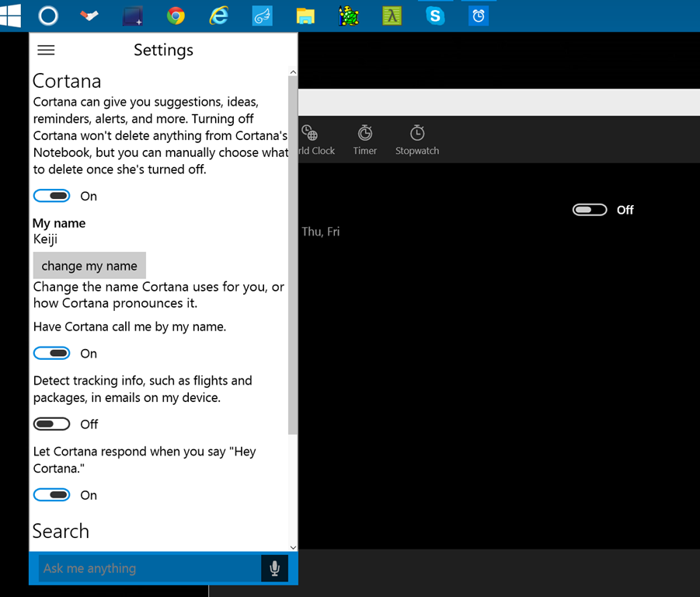The height and width of the screenshot is (597, 700).
Task: Click the settings scrollbar down arrow
Action: click(x=293, y=547)
